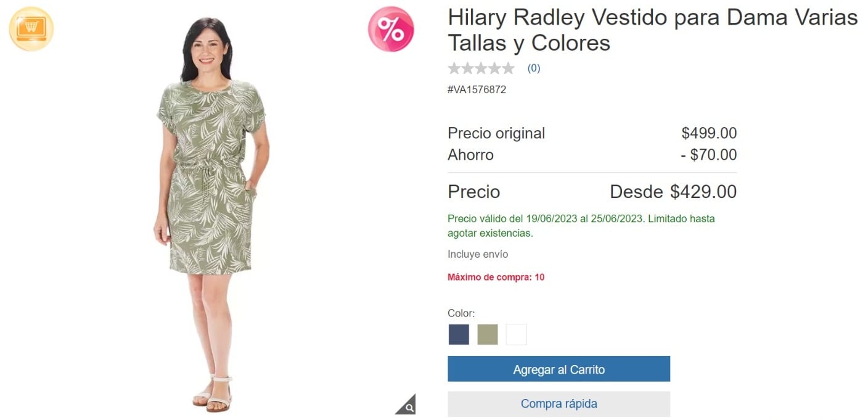Select the item number #VA1576872

[477, 89]
